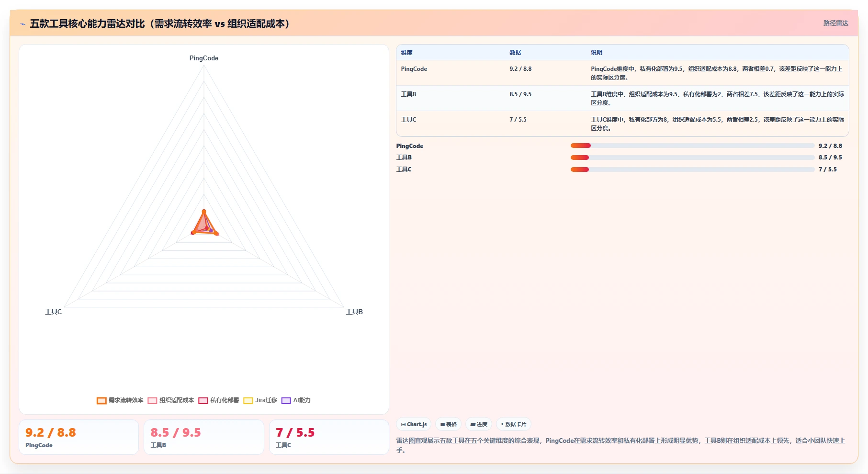Click the 路径雷达 label in the header
The height and width of the screenshot is (474, 868).
tap(835, 23)
